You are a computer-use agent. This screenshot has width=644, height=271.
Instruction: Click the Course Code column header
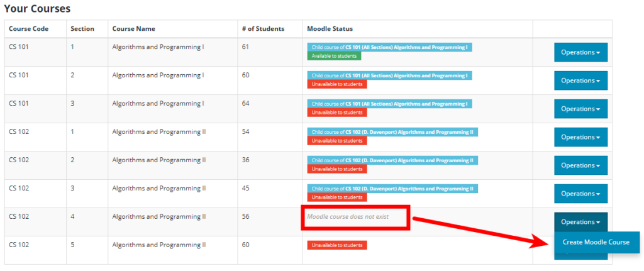tap(28, 29)
